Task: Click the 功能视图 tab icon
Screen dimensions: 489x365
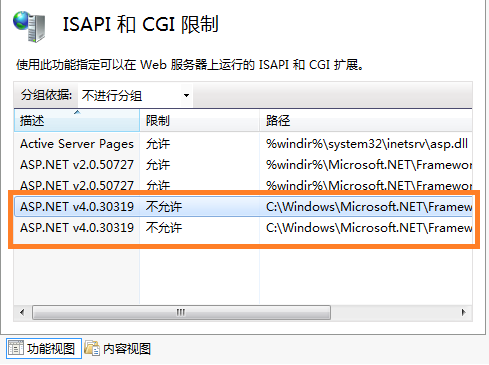Action: [16, 348]
